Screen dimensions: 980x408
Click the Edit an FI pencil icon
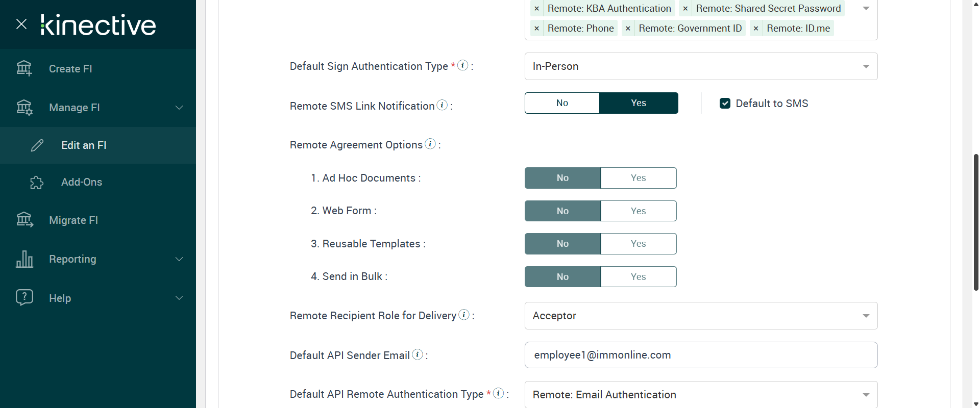[x=37, y=145]
